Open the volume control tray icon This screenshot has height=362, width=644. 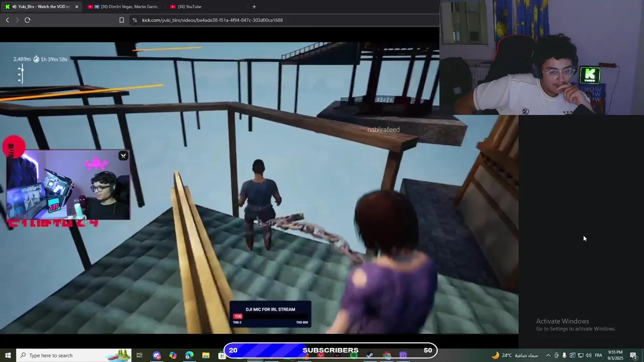(588, 355)
